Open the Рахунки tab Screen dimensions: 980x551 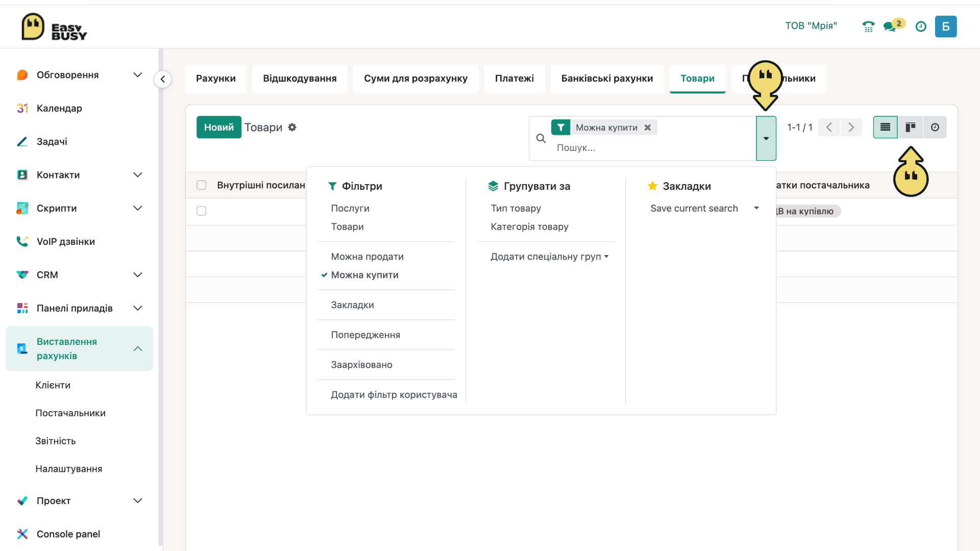[216, 79]
